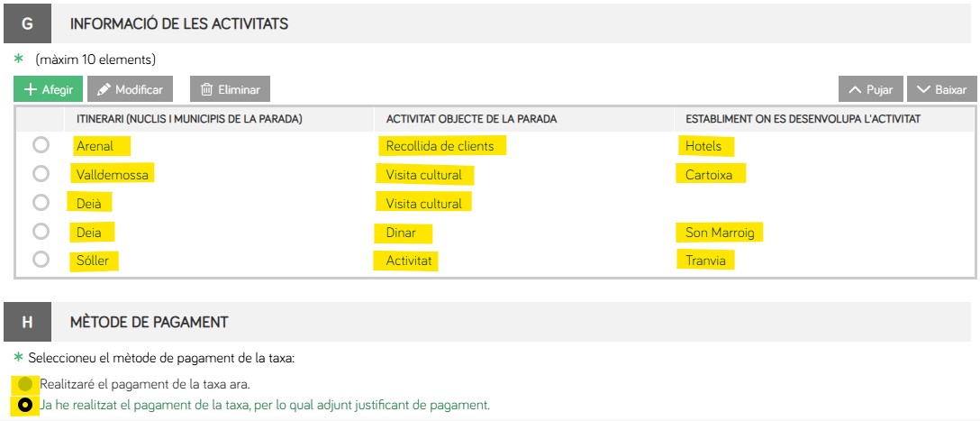Click the Itinerari column header

coord(183,119)
